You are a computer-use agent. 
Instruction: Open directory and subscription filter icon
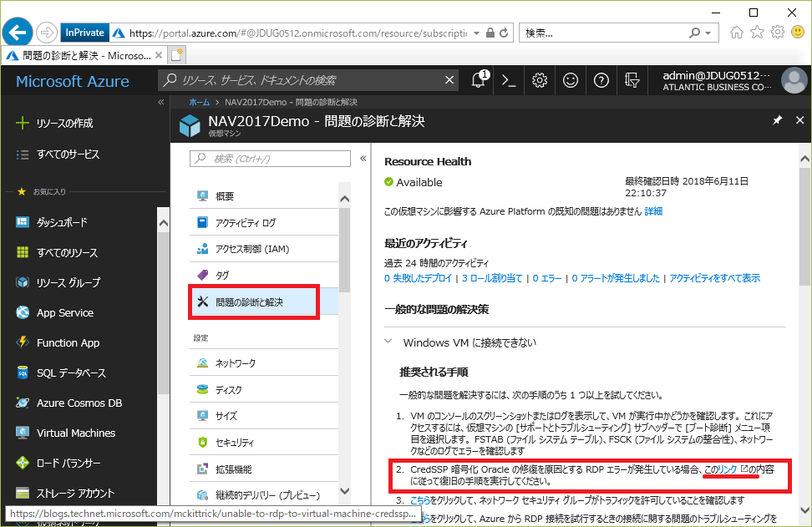pos(632,80)
